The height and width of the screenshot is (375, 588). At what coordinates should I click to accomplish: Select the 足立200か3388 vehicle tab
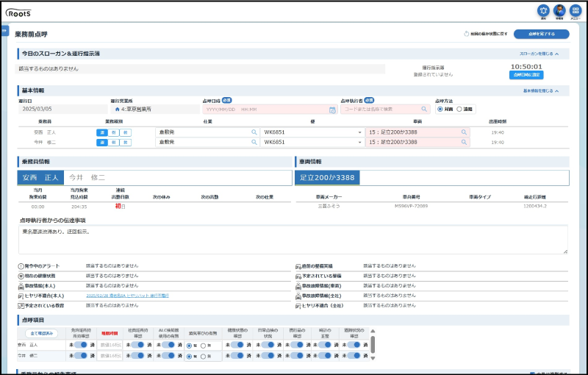click(327, 177)
